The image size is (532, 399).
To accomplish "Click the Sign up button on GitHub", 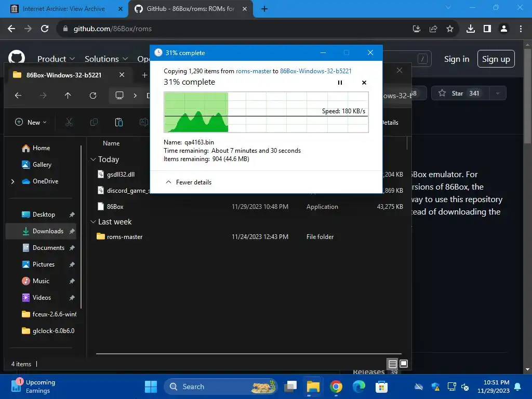I will point(496,59).
